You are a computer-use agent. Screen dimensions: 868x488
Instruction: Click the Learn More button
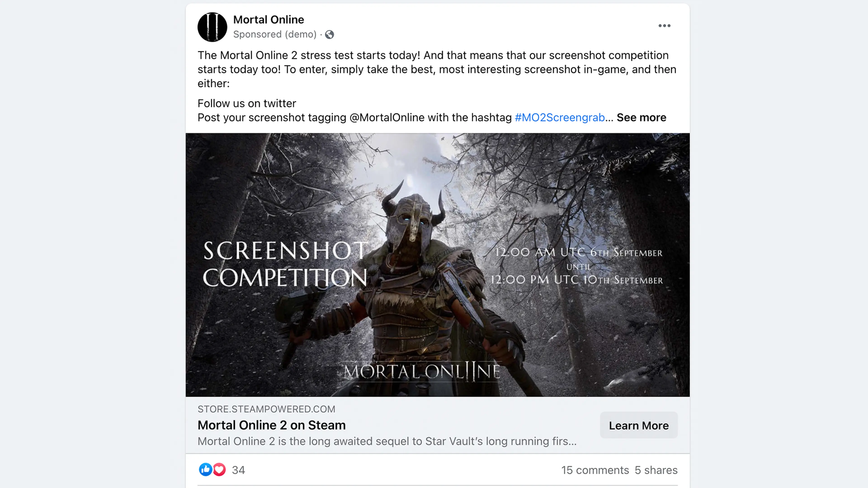click(x=639, y=425)
